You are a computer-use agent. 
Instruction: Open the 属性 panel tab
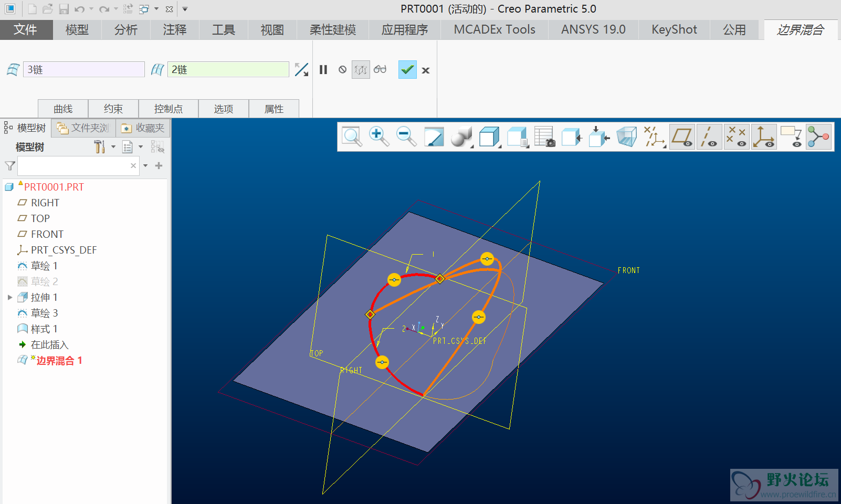pos(274,109)
